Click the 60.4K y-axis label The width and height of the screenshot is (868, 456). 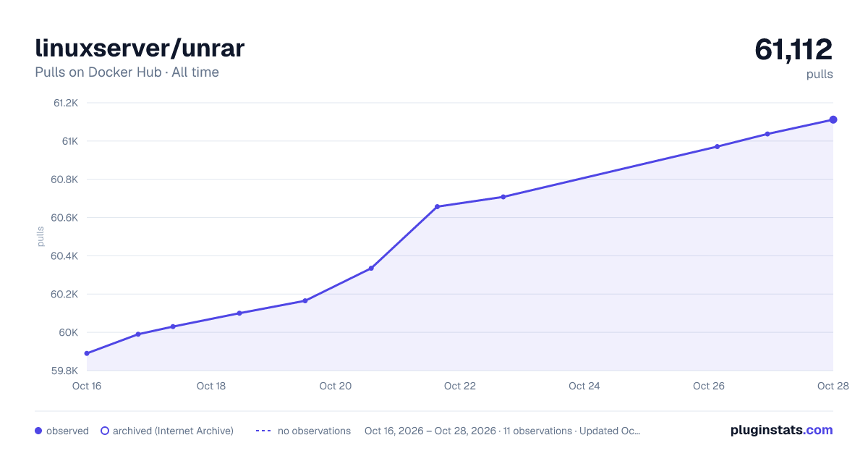[x=64, y=256]
